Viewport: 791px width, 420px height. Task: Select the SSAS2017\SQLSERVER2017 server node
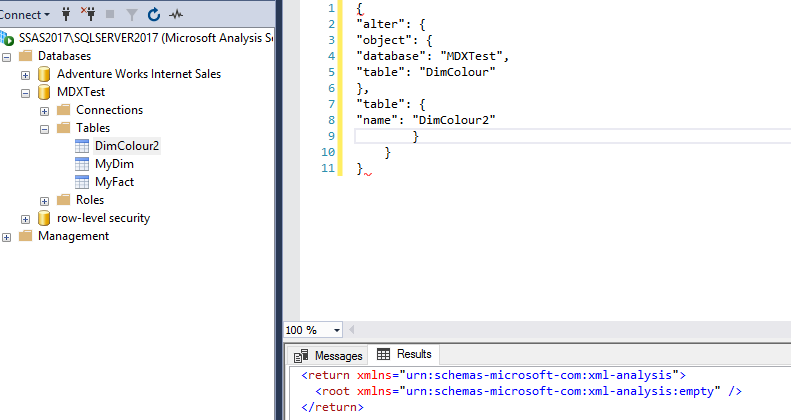[x=146, y=38]
